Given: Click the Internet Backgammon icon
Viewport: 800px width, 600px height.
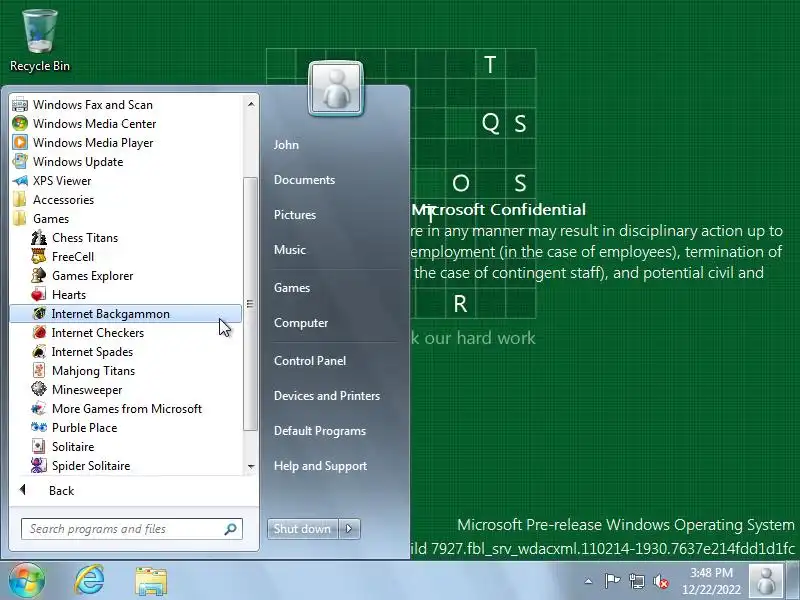Looking at the screenshot, I should [39, 314].
